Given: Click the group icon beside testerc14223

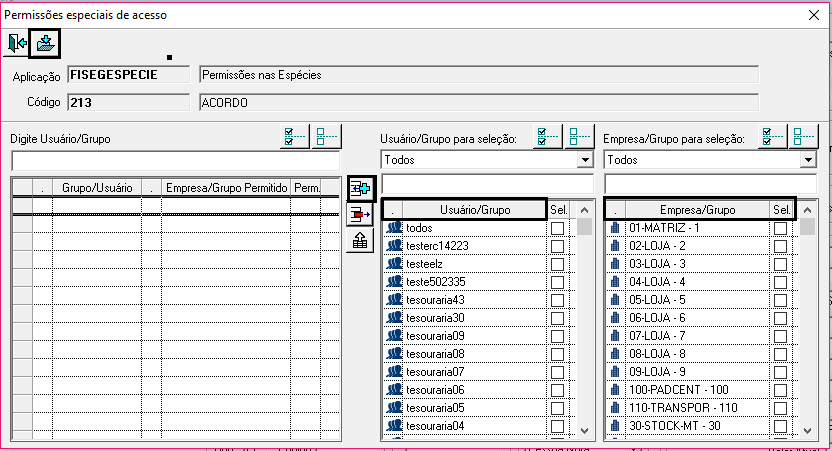Looking at the screenshot, I should coord(394,246).
